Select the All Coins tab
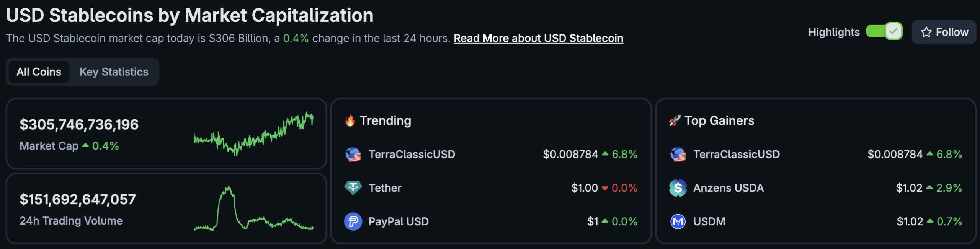This screenshot has height=249, width=980. pos(38,72)
